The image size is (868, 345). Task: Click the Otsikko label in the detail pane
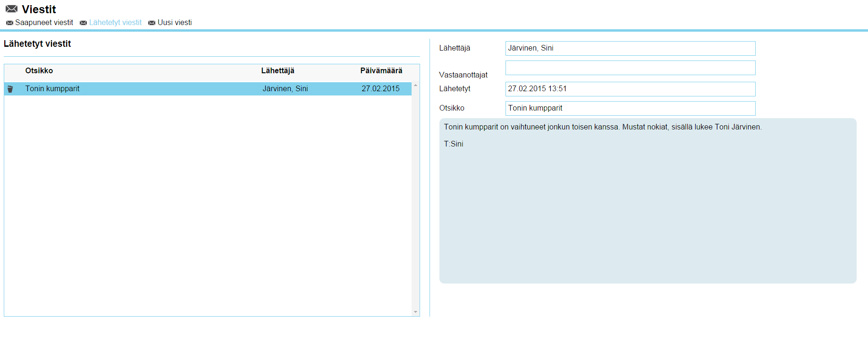pyautogui.click(x=452, y=108)
